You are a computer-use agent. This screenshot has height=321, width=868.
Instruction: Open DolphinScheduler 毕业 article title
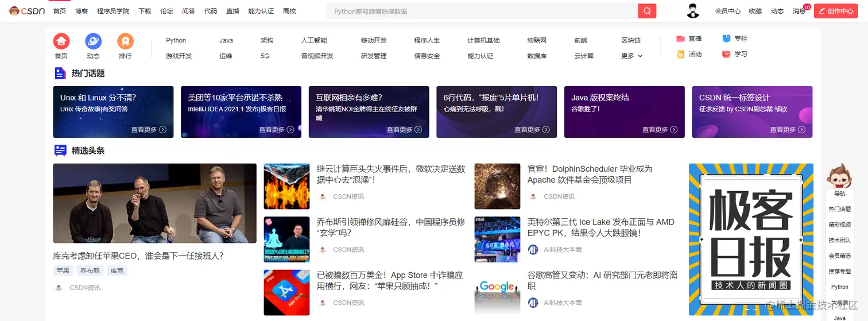pos(590,174)
